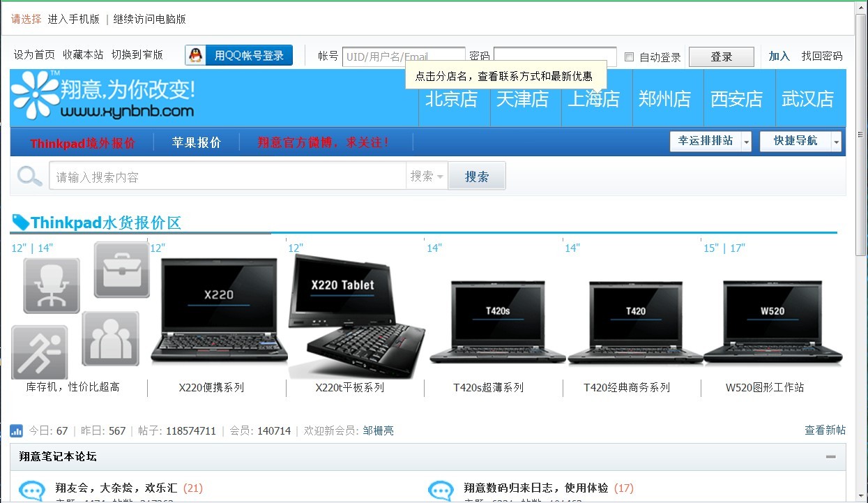Open W520图形工作站 link

click(x=765, y=387)
